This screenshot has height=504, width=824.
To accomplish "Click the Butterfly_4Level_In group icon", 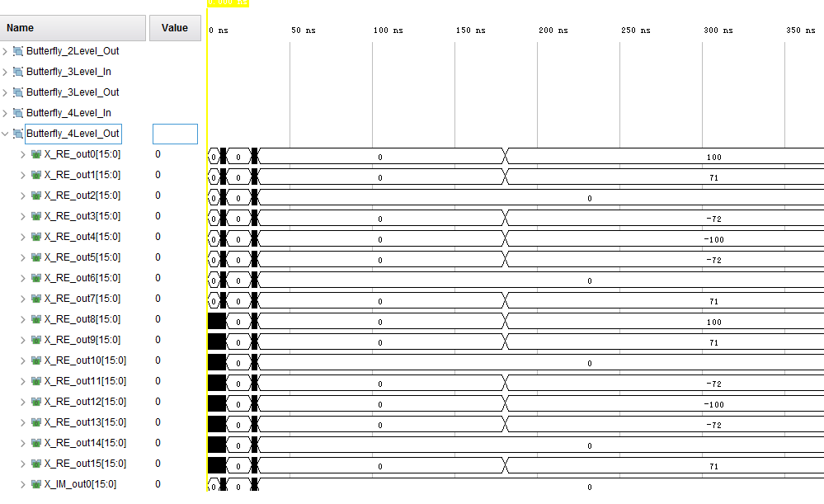I will [18, 113].
